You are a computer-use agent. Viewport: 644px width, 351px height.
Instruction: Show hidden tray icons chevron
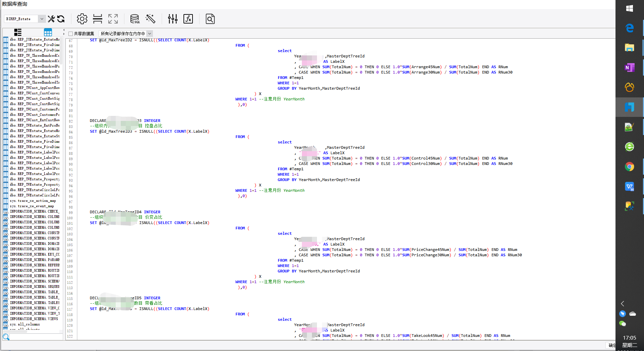pyautogui.click(x=623, y=304)
